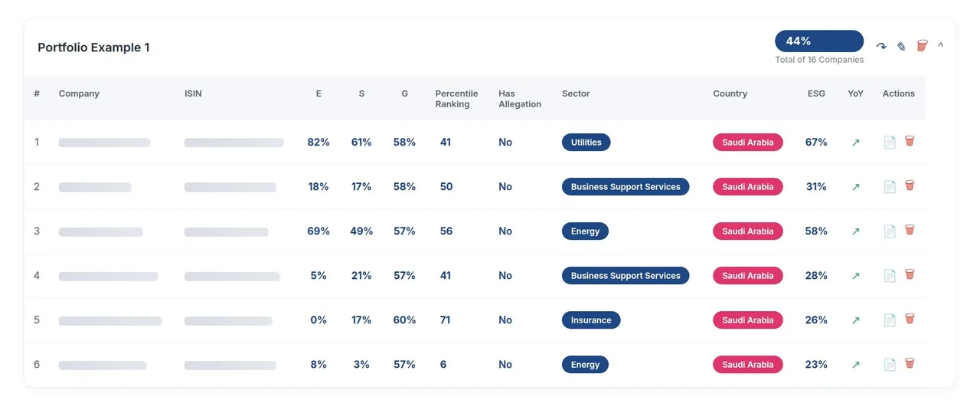Click the curved arrow share icon beside 44%
The image size is (980, 413).
(x=881, y=47)
